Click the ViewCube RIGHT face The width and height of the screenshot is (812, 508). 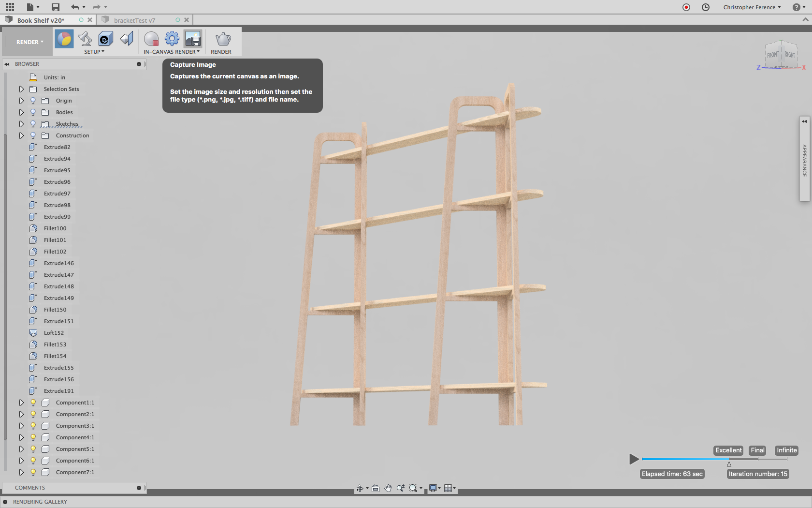tap(789, 55)
